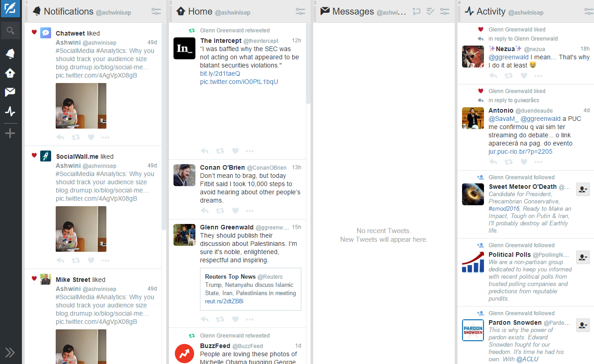
Task: Open the @ACLU mention link
Action: click(x=527, y=359)
